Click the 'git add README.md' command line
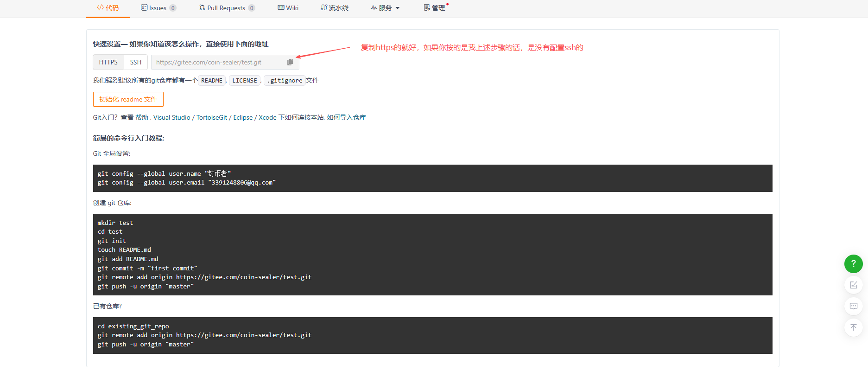The image size is (868, 390). [x=128, y=259]
